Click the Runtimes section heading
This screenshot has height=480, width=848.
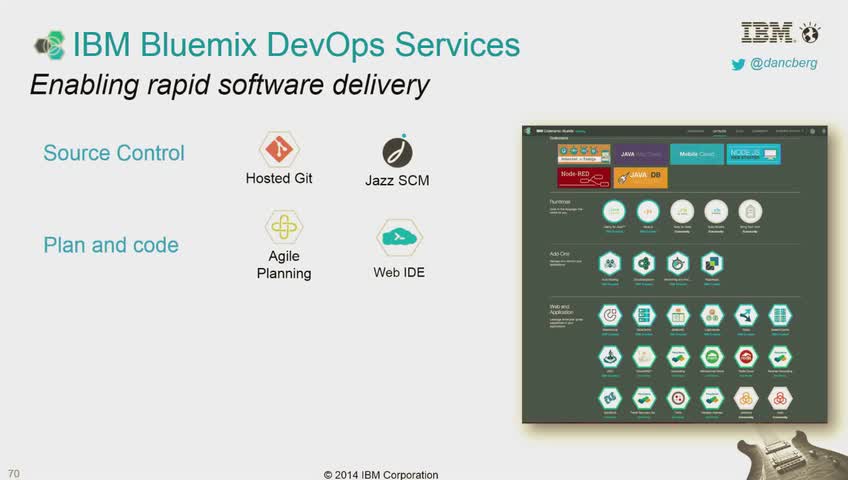pos(560,202)
